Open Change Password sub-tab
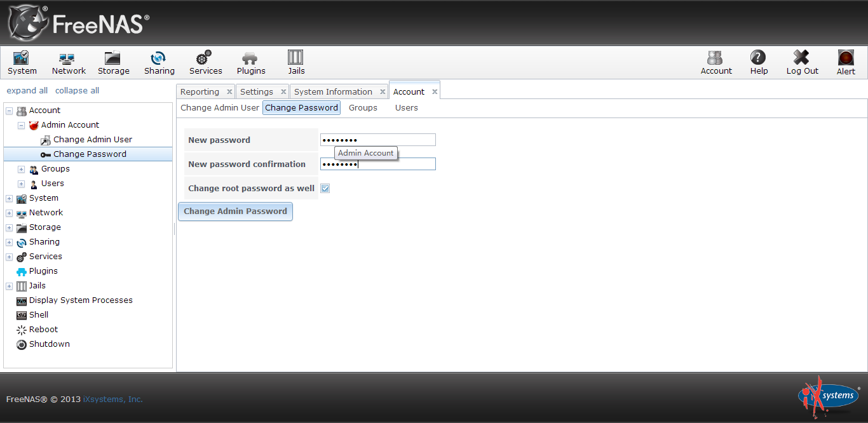 tap(301, 108)
